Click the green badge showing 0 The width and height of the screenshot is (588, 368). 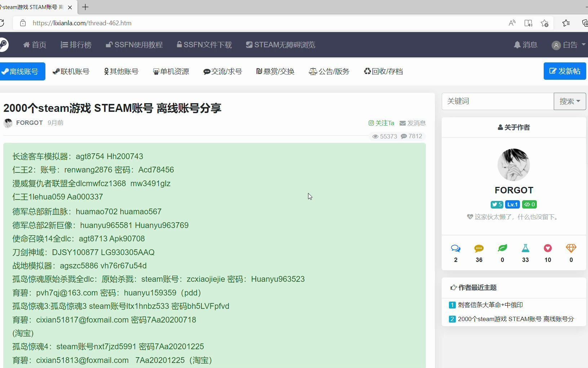tap(529, 205)
